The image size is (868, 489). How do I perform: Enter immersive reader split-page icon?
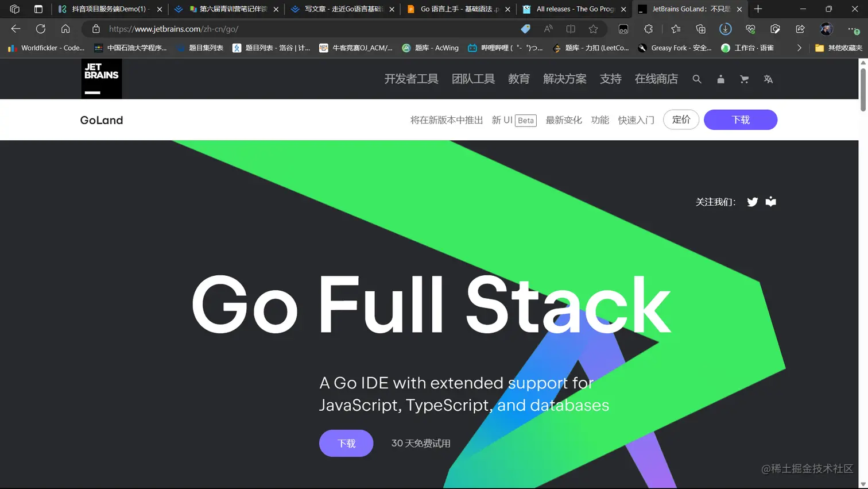click(571, 29)
